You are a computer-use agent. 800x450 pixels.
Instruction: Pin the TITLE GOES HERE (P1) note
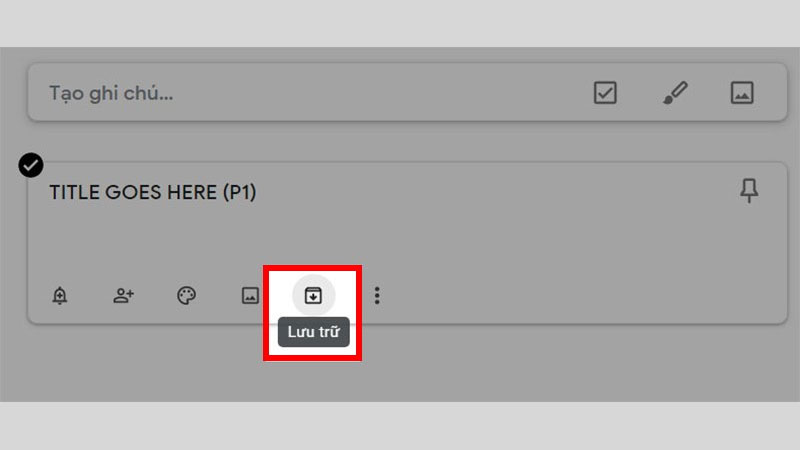tap(749, 190)
